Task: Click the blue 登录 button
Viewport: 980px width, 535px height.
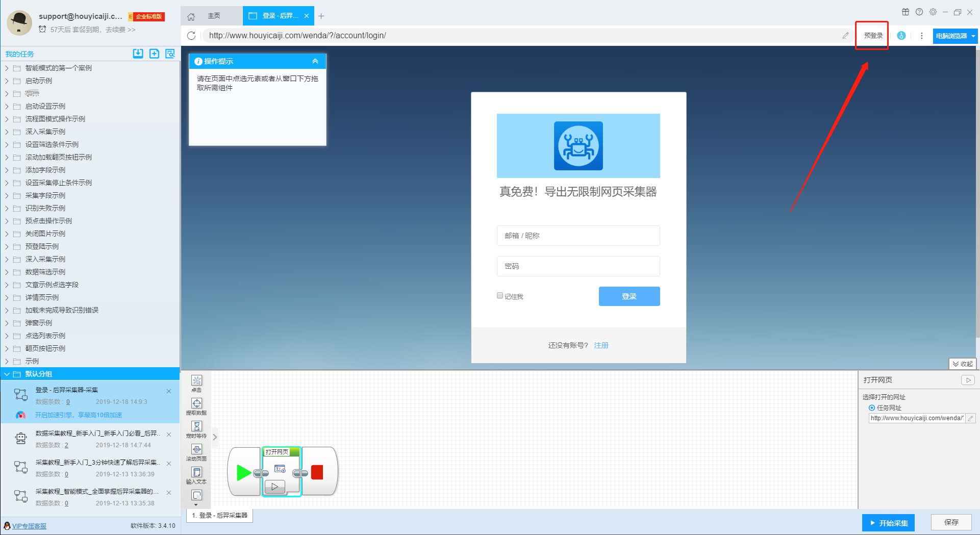Action: (629, 296)
